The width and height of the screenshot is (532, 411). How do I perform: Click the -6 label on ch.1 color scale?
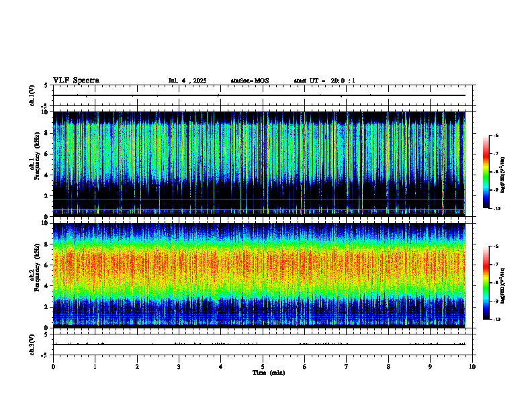click(496, 135)
